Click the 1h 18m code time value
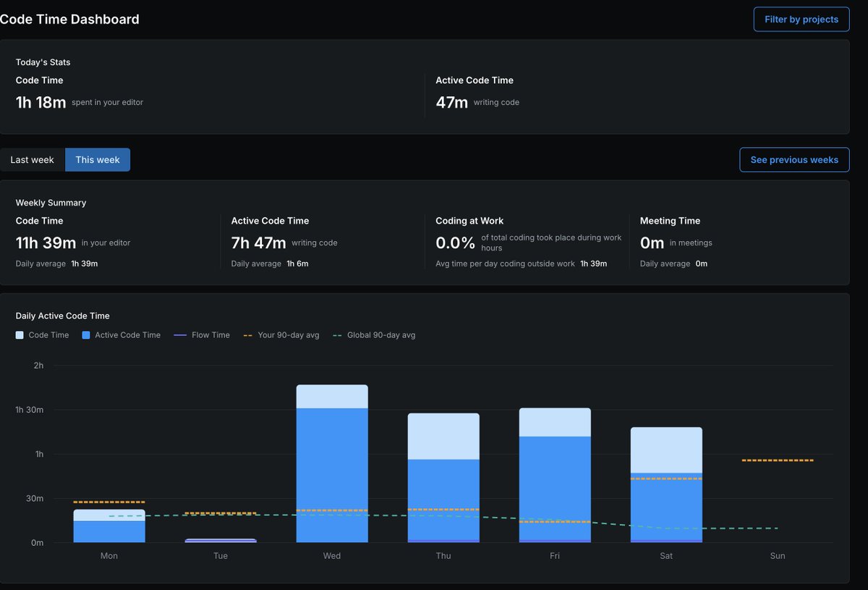Viewport: 868px width, 590px height. [x=41, y=102]
